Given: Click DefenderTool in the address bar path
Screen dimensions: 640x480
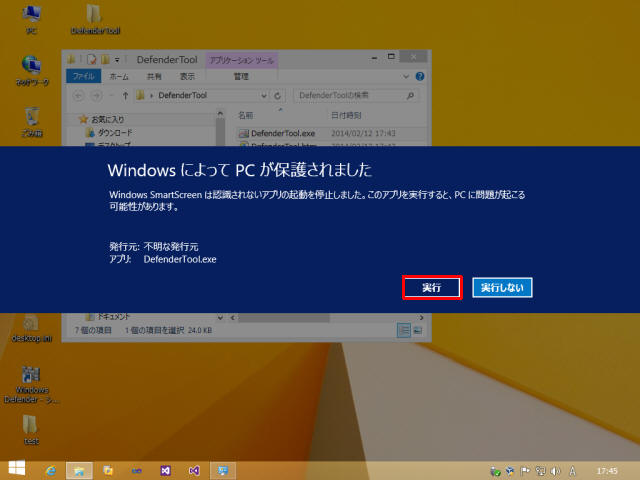Looking at the screenshot, I should coord(182,96).
